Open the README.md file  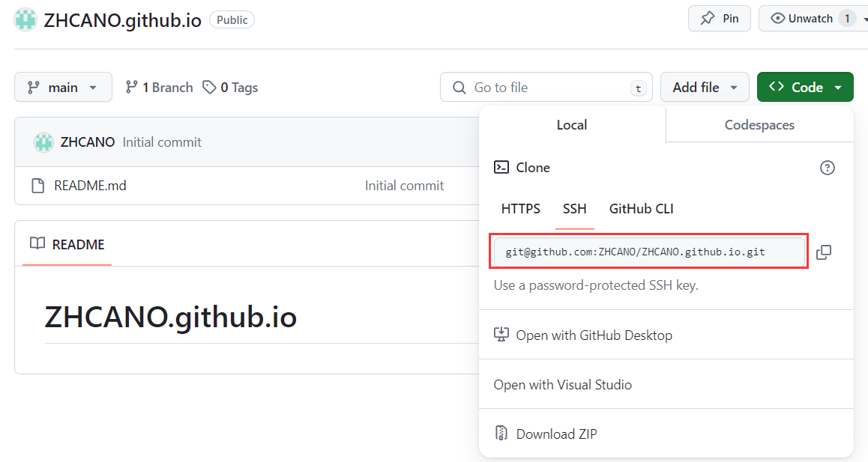pos(90,186)
